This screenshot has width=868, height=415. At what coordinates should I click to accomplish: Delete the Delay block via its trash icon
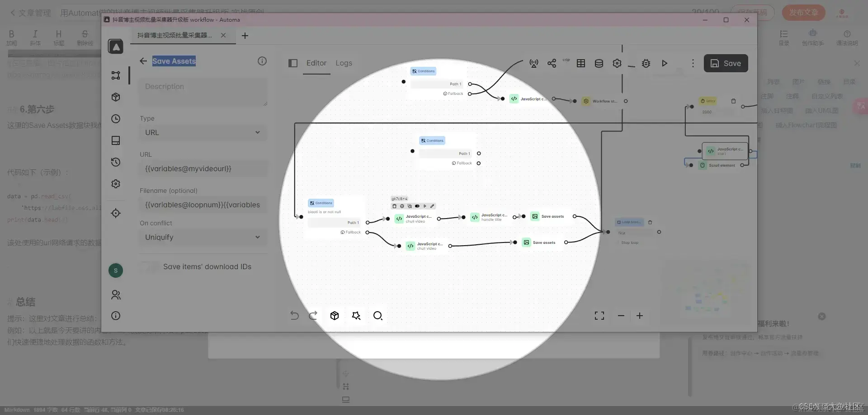733,101
